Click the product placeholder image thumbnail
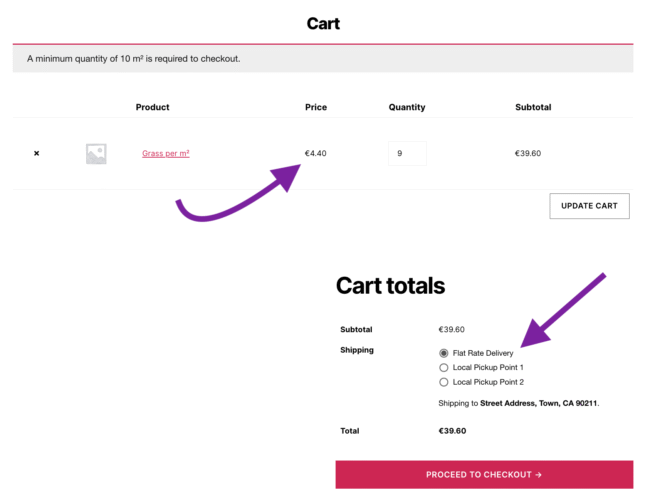Viewport: 655px width, 501px height. 96,154
